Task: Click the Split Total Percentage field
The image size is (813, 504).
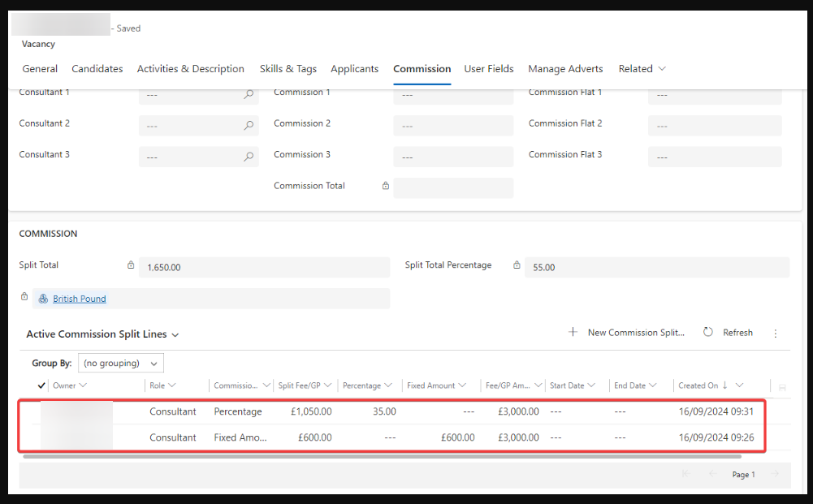Action: 650,266
